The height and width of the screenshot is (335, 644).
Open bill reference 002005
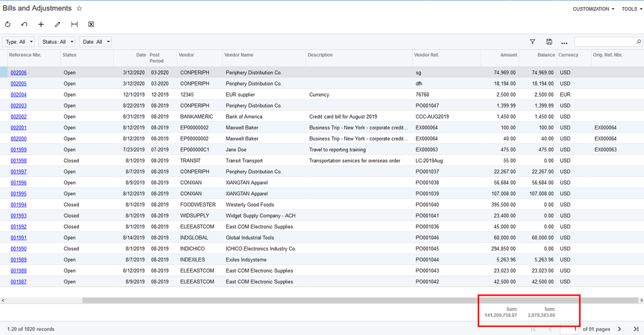[x=19, y=84]
